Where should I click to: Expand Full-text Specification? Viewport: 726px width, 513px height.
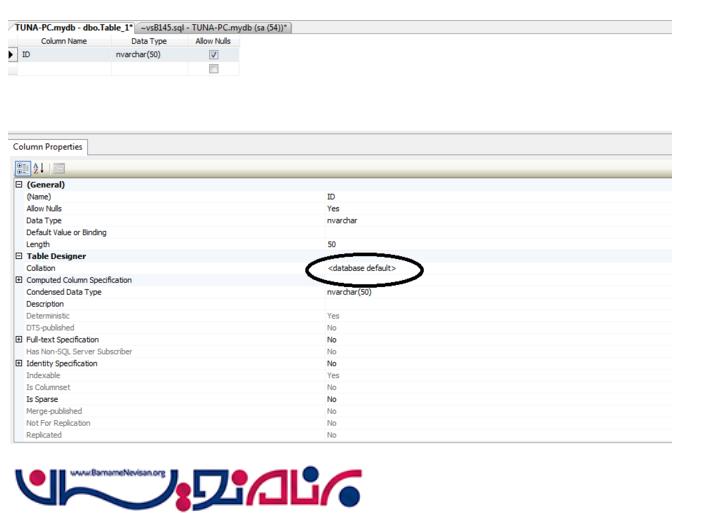point(19,339)
